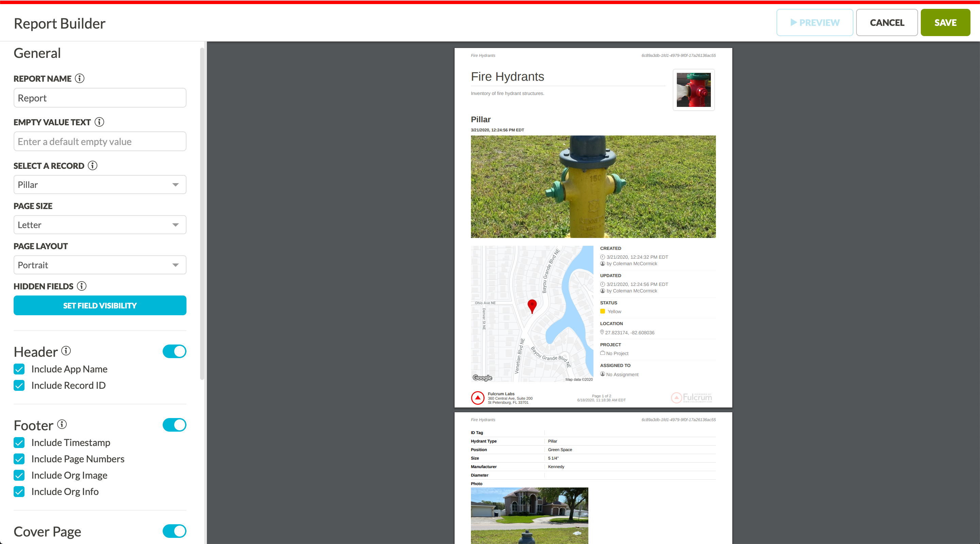Click the yellow Status color swatch
Image resolution: width=980 pixels, height=544 pixels.
(x=603, y=311)
